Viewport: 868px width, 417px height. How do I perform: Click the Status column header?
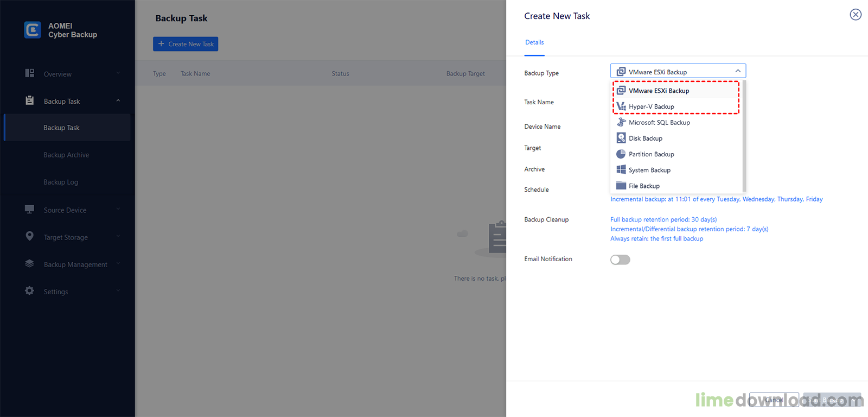point(341,73)
